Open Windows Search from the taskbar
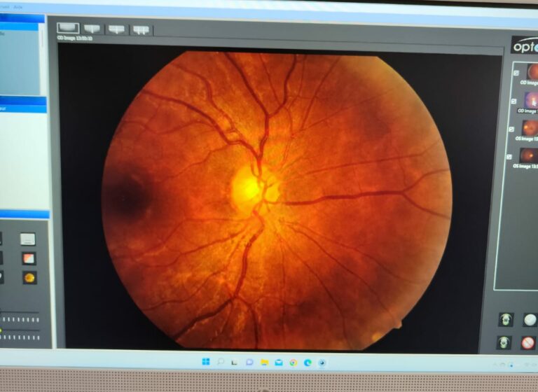538x392 pixels. tap(221, 362)
